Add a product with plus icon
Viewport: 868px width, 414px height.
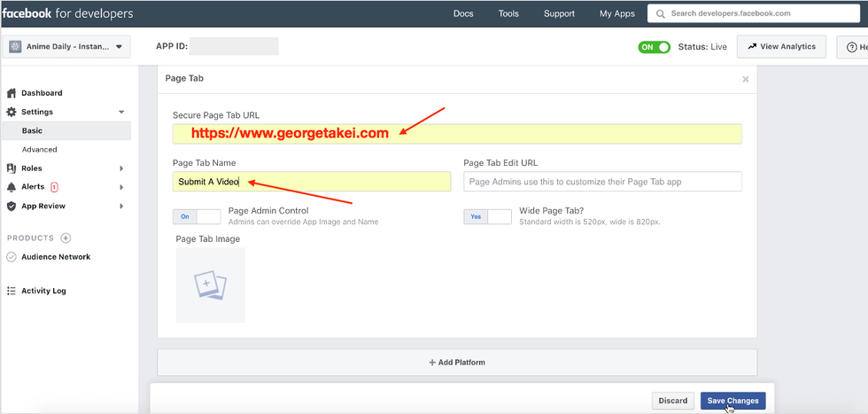[x=66, y=238]
